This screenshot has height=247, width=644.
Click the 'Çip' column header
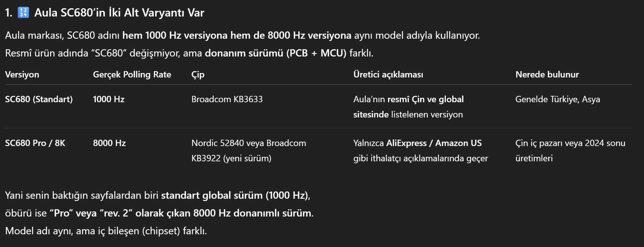[x=198, y=75]
